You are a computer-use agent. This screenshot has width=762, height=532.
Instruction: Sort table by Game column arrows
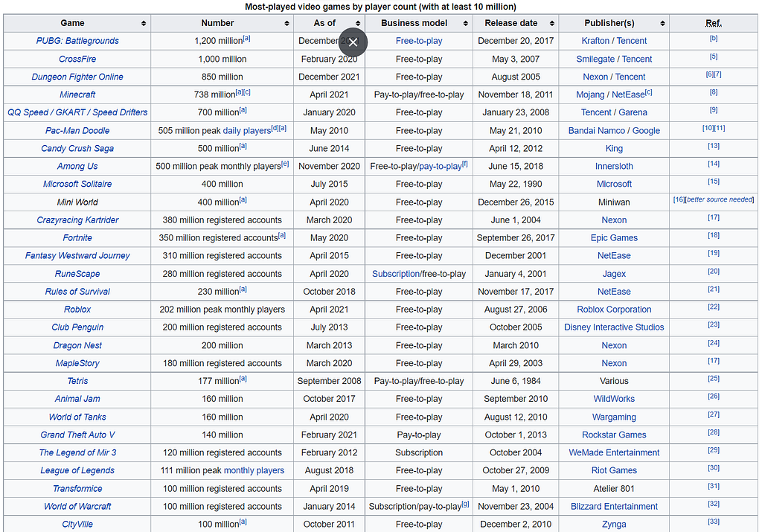[144, 23]
